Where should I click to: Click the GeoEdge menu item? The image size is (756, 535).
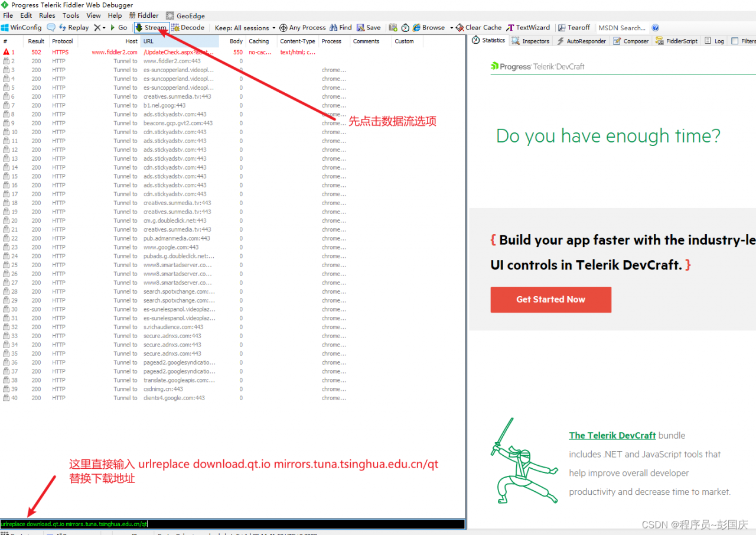[x=185, y=16]
